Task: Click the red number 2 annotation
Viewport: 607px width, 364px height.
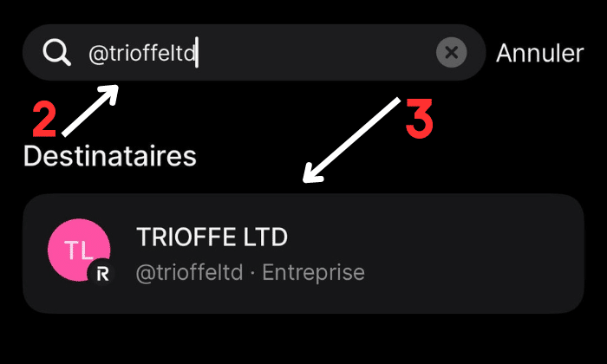Action: [44, 120]
